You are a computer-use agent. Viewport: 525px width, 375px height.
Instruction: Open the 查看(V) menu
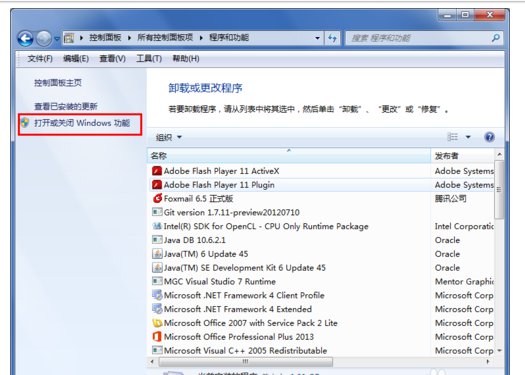[x=112, y=59]
